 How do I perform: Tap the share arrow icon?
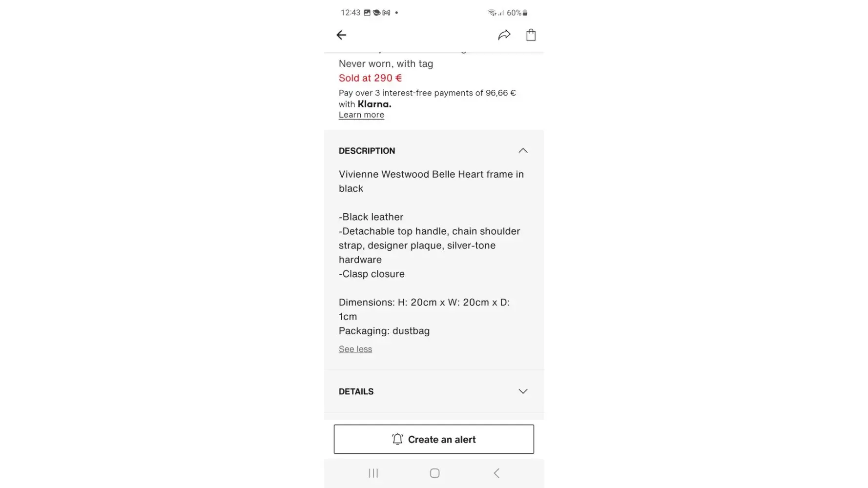tap(504, 35)
